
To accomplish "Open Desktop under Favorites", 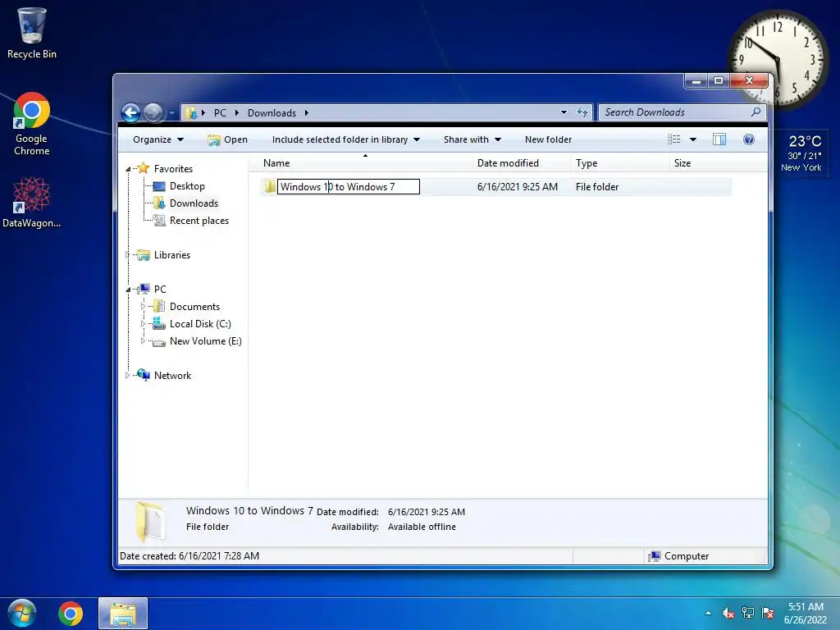I will (187, 186).
